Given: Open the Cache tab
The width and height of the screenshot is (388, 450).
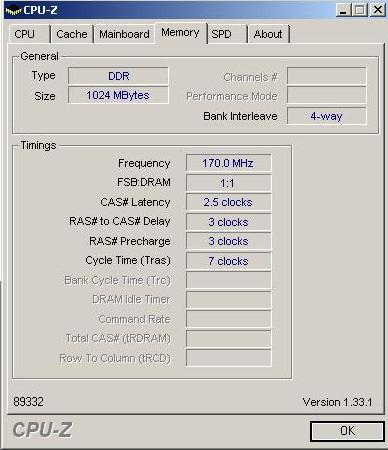Looking at the screenshot, I should click(72, 34).
